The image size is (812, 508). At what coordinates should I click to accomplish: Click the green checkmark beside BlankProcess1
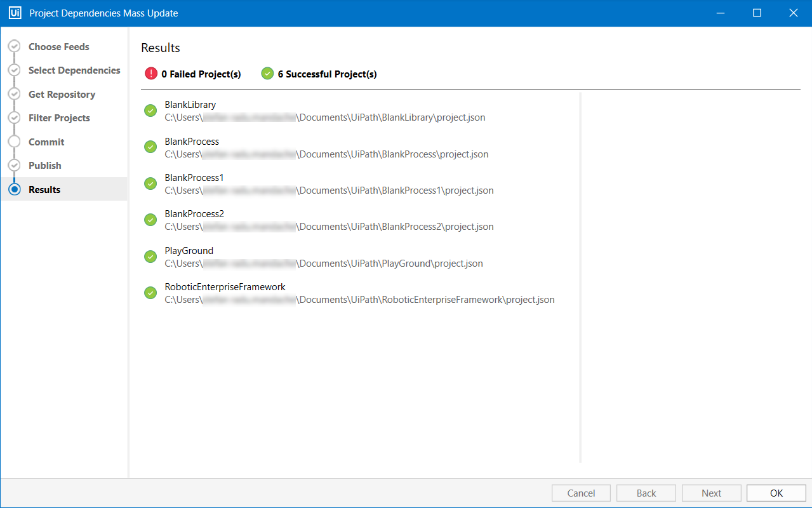pyautogui.click(x=150, y=183)
